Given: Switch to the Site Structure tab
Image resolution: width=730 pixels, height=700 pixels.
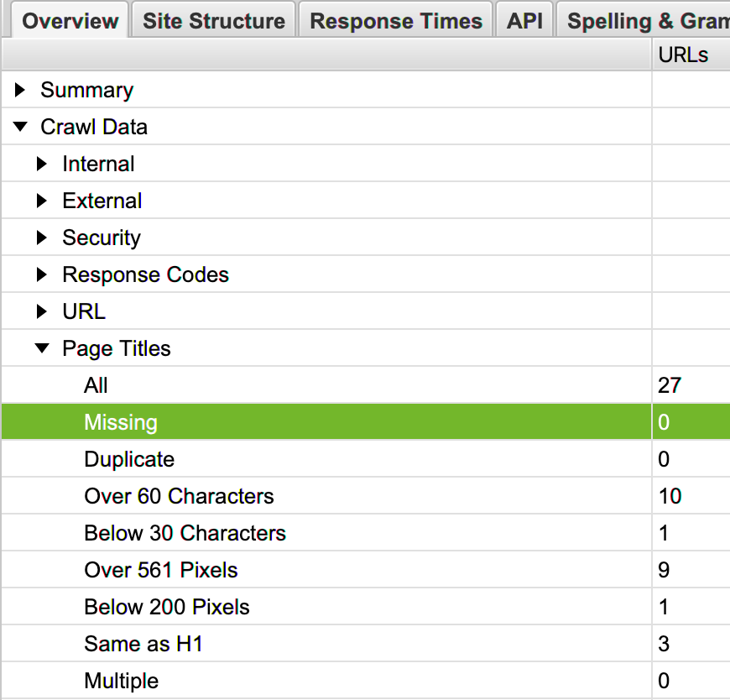Looking at the screenshot, I should tap(214, 21).
